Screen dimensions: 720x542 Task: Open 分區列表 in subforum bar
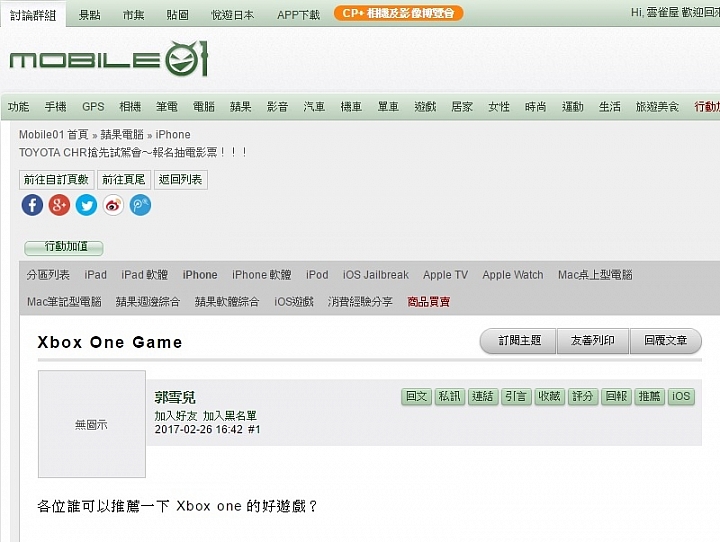pos(48,275)
